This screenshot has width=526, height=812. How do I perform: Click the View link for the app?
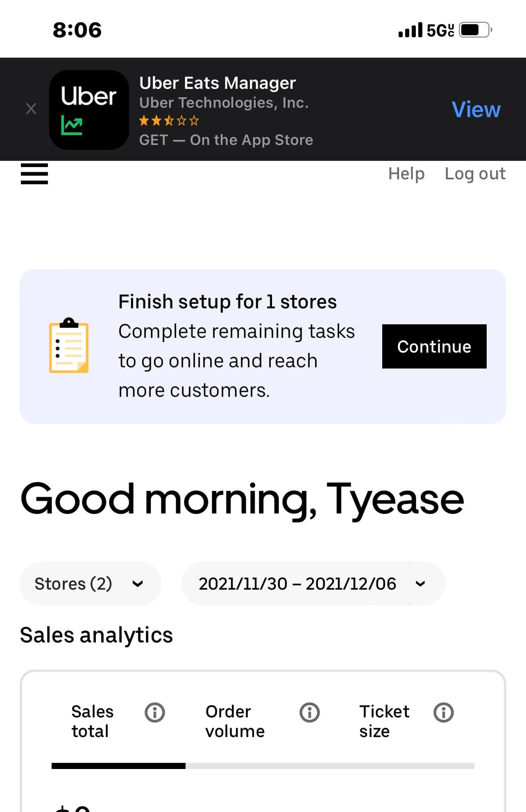click(476, 110)
